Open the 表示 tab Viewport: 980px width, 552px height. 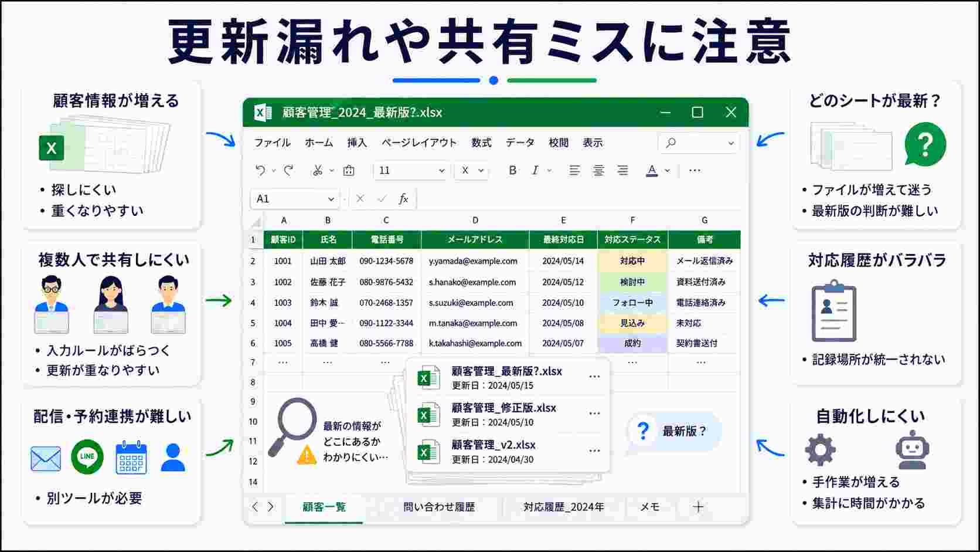[x=593, y=143]
